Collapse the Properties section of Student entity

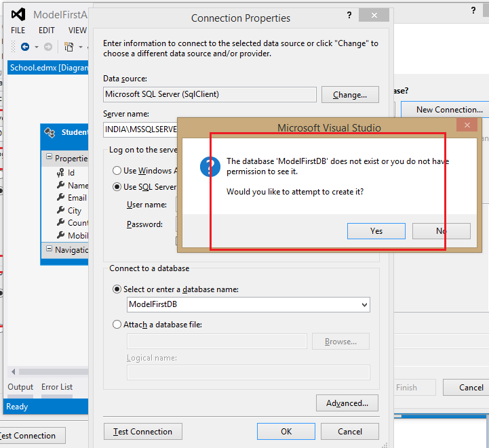(x=49, y=157)
